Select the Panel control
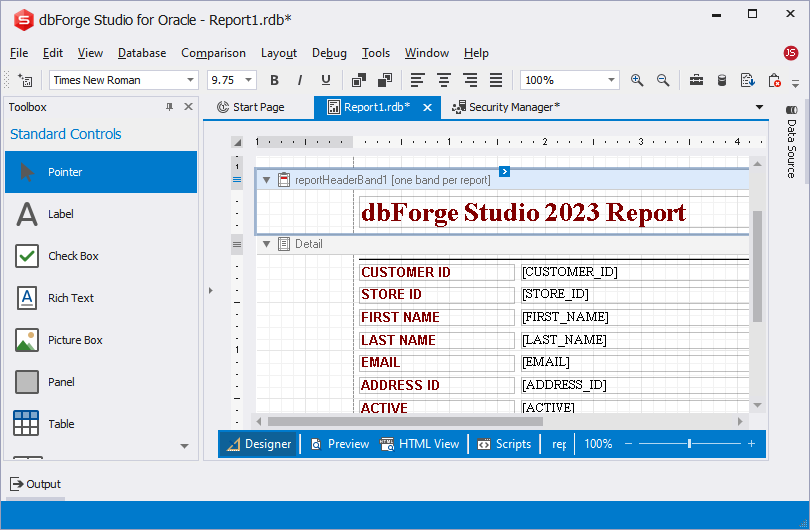 tap(60, 382)
